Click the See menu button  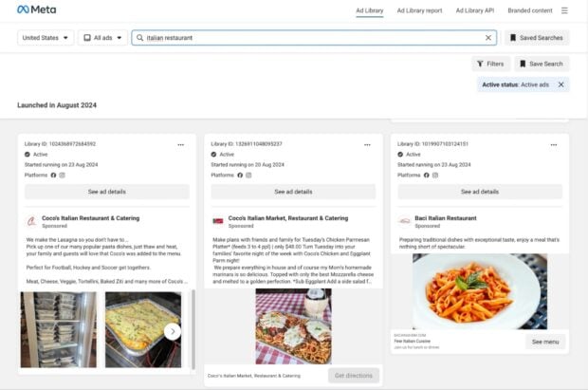point(545,342)
